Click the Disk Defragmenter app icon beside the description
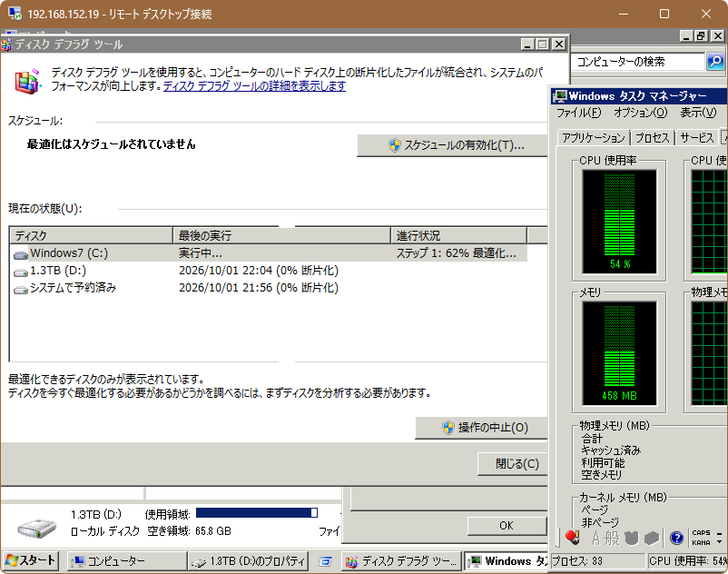Viewport: 728px width, 574px height. 28,82
